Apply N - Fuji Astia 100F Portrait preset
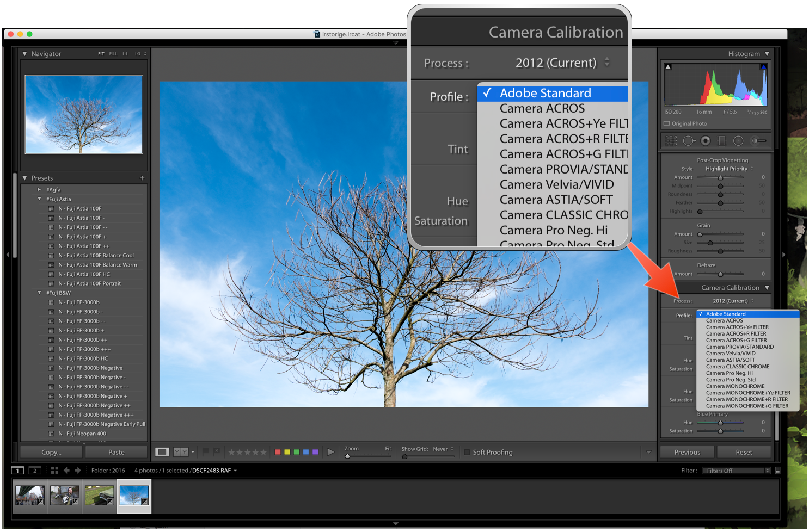 tap(90, 283)
